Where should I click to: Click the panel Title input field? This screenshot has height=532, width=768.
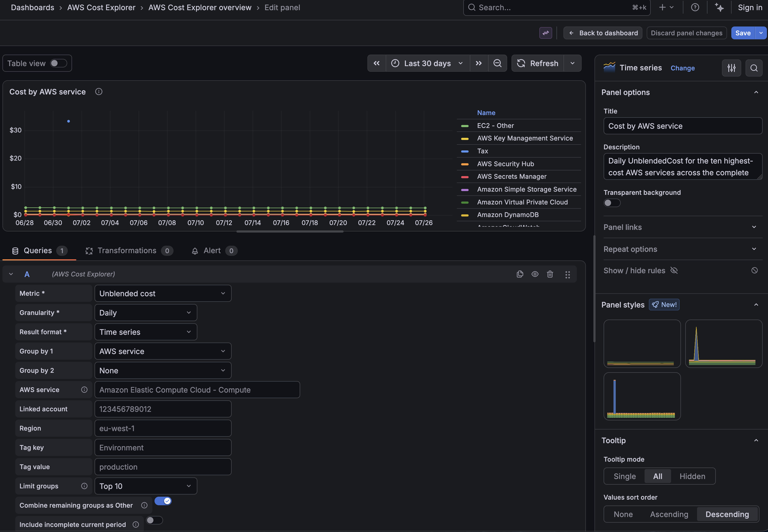683,126
